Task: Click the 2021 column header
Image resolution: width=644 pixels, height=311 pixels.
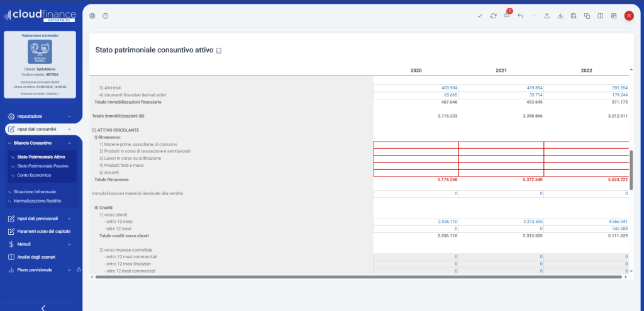Action: (501, 71)
